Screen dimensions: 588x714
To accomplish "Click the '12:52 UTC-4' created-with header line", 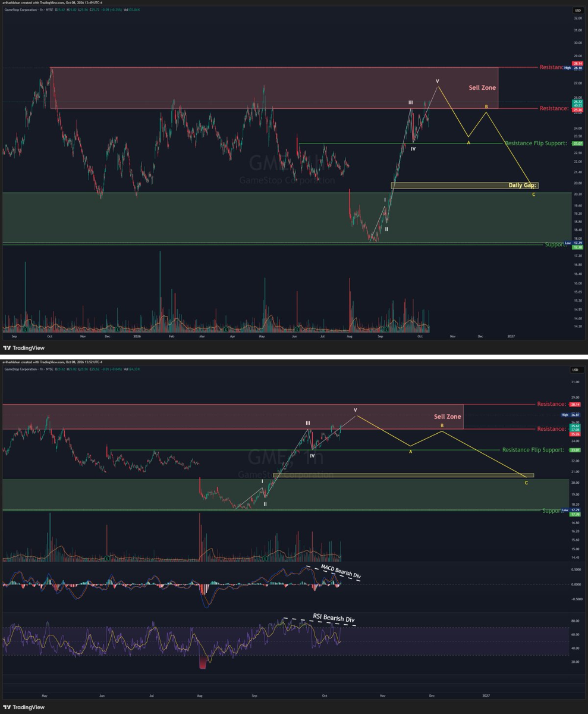I will 52,362.
